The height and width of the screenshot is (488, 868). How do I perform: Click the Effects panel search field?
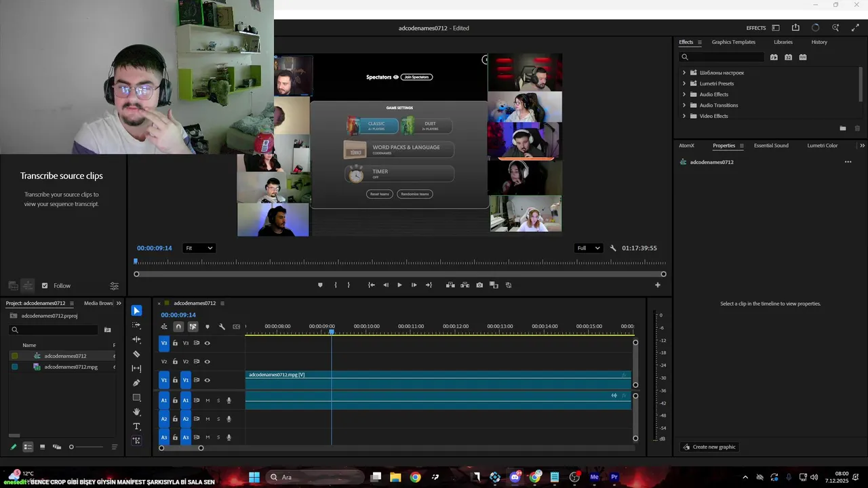point(722,58)
